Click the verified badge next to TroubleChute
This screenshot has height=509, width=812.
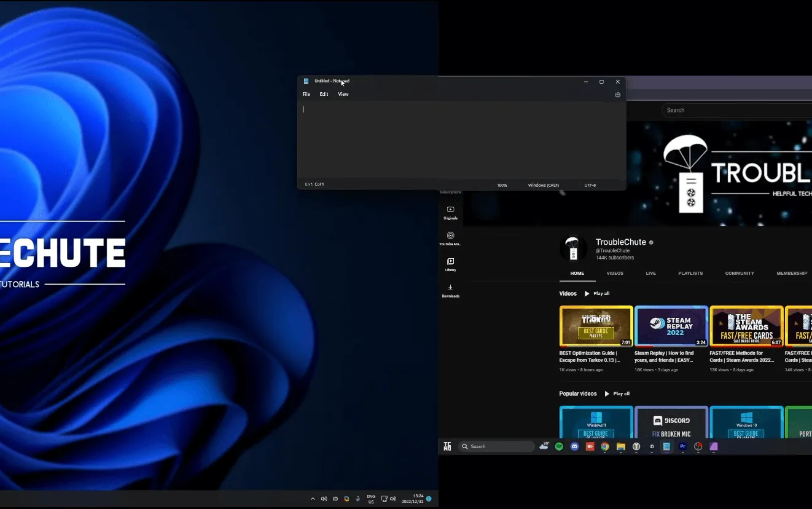coord(651,242)
